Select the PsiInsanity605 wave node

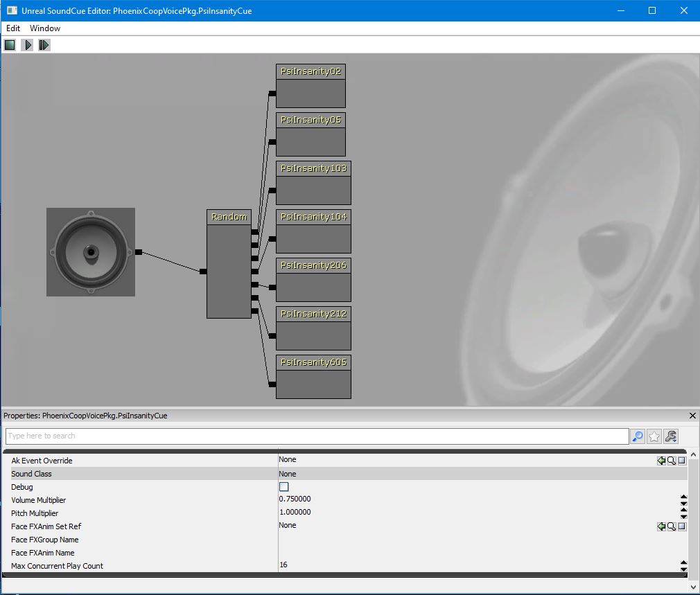[x=313, y=377]
